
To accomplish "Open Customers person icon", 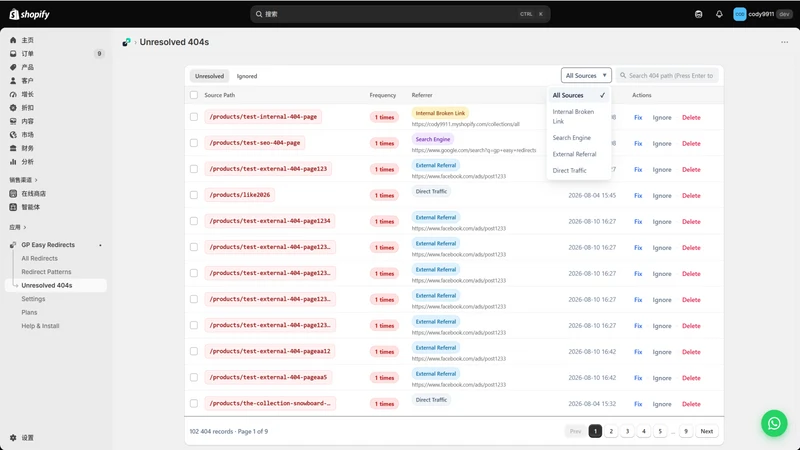I will tap(13, 81).
